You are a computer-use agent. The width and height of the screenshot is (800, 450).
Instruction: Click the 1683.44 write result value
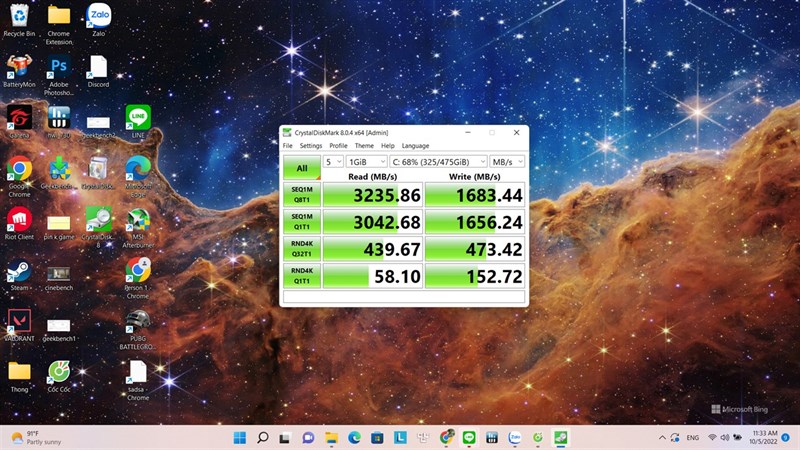[475, 195]
